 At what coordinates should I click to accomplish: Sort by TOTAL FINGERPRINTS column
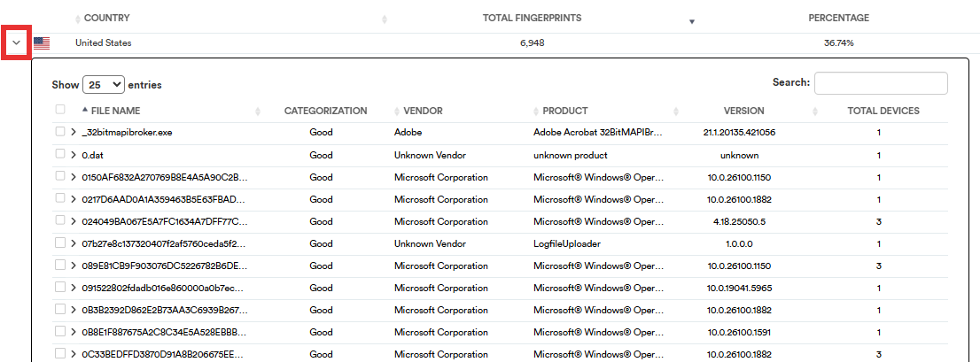(532, 18)
